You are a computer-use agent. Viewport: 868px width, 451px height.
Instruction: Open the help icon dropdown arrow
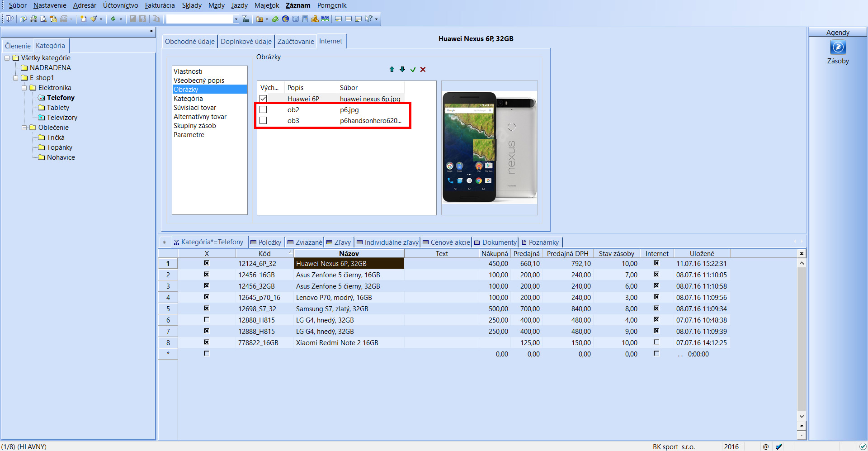[x=376, y=19]
